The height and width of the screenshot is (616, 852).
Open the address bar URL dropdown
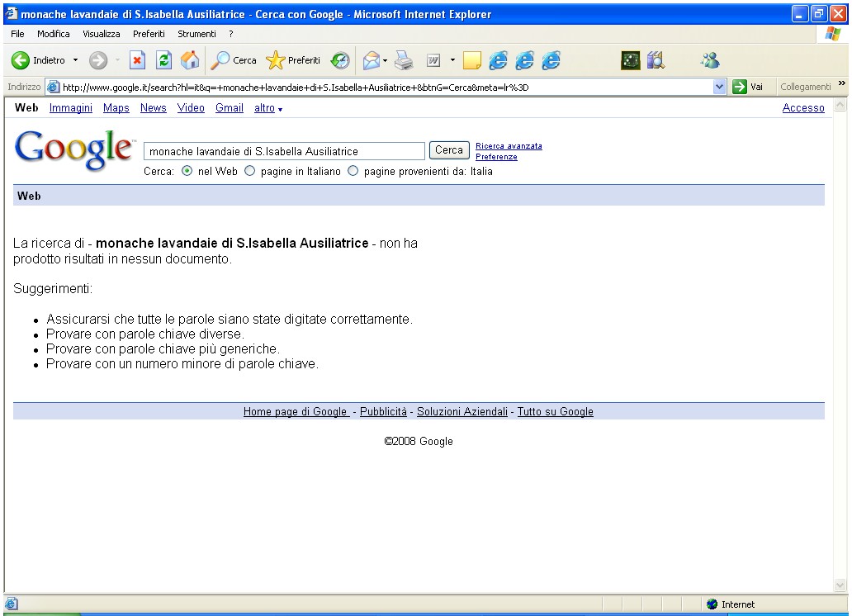coord(719,87)
